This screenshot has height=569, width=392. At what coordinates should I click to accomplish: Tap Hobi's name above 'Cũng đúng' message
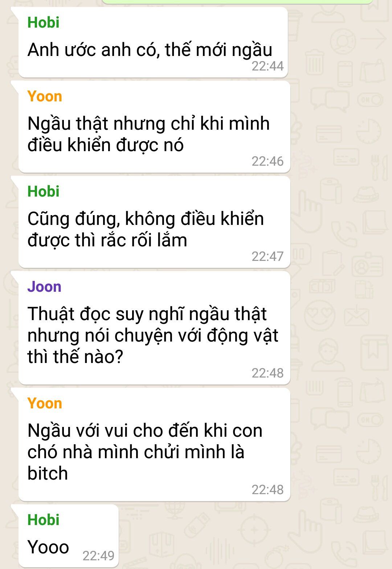pyautogui.click(x=43, y=191)
